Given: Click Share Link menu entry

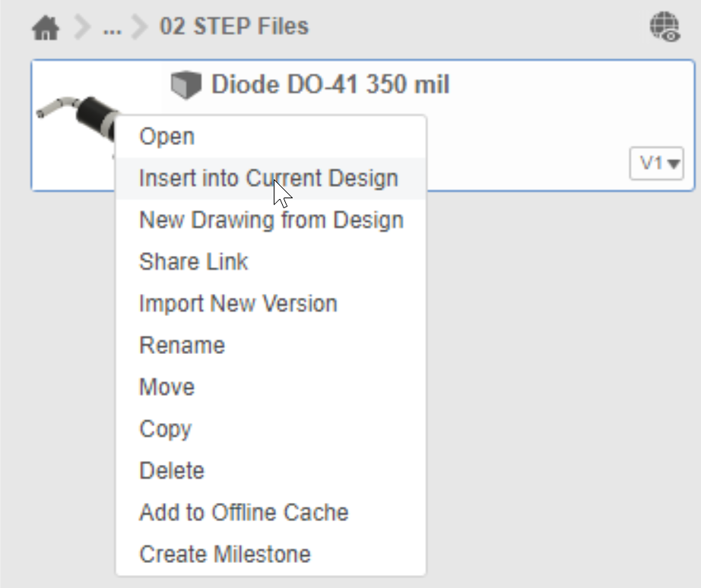Looking at the screenshot, I should 193,262.
